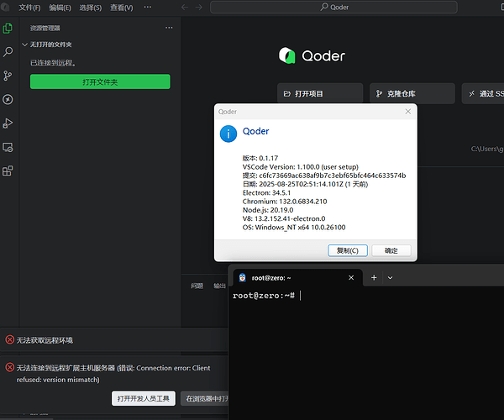
Task: Click error icon beside 无法获取远程环境
Action: 10,339
